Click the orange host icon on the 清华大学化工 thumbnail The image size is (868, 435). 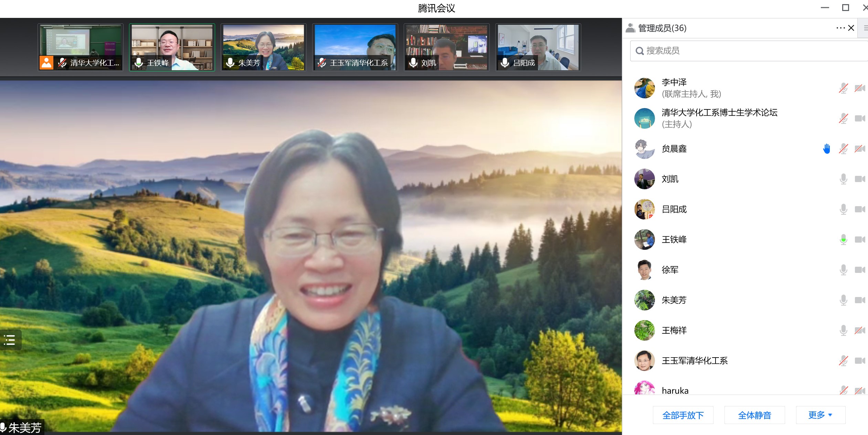[46, 63]
